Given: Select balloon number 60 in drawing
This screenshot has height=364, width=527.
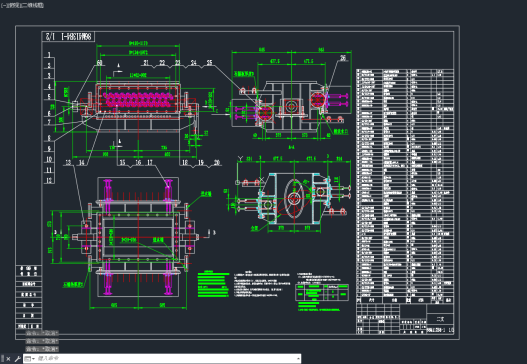Looking at the screenshot, I should click(99, 63).
